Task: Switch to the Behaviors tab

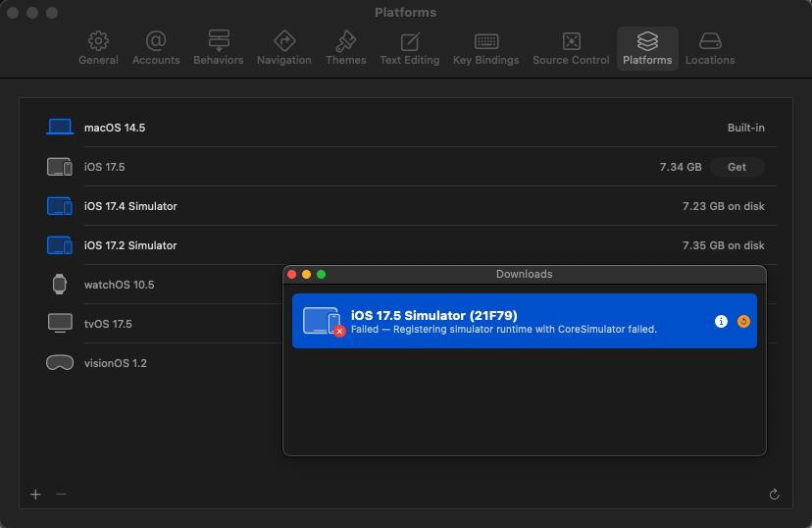Action: click(x=219, y=48)
